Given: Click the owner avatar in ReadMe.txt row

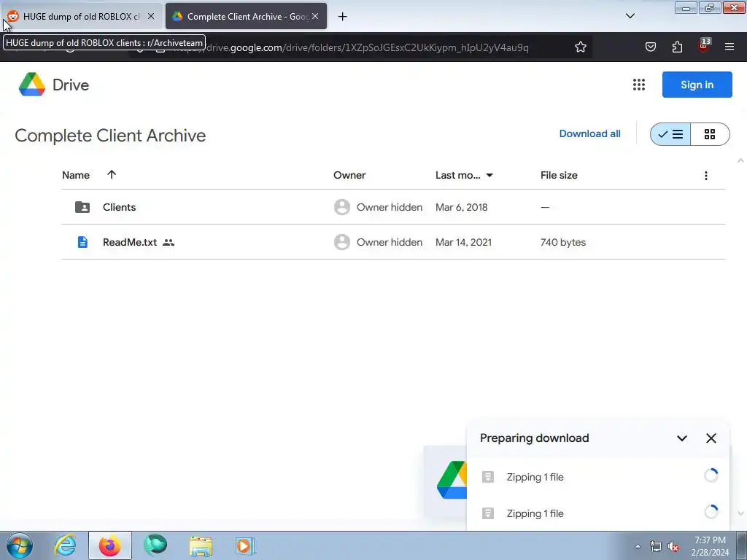Looking at the screenshot, I should pos(341,242).
